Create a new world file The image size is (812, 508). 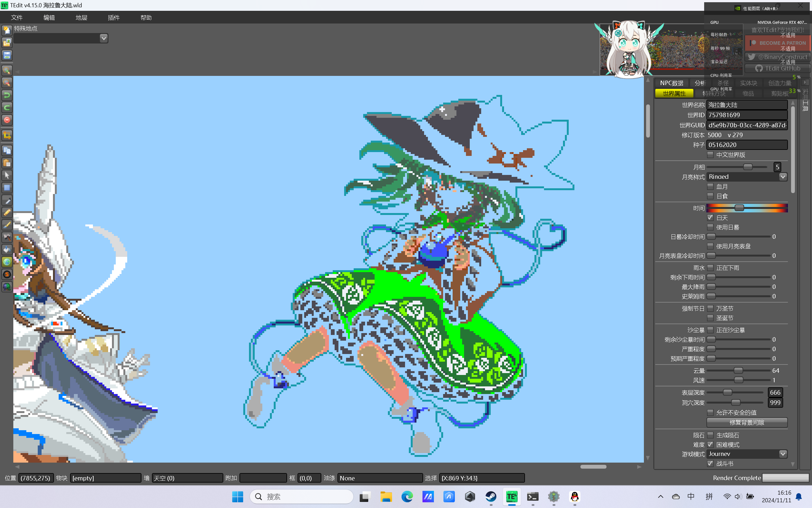click(x=7, y=30)
